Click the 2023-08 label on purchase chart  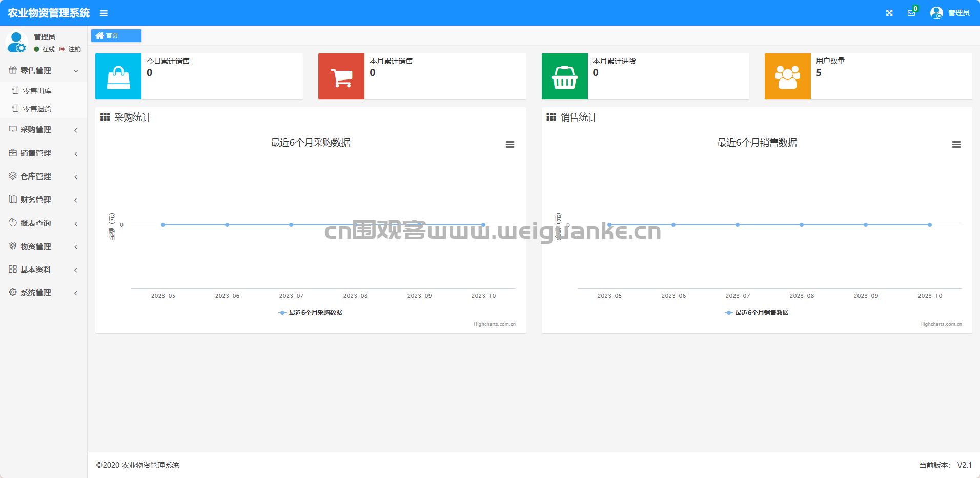(355, 296)
